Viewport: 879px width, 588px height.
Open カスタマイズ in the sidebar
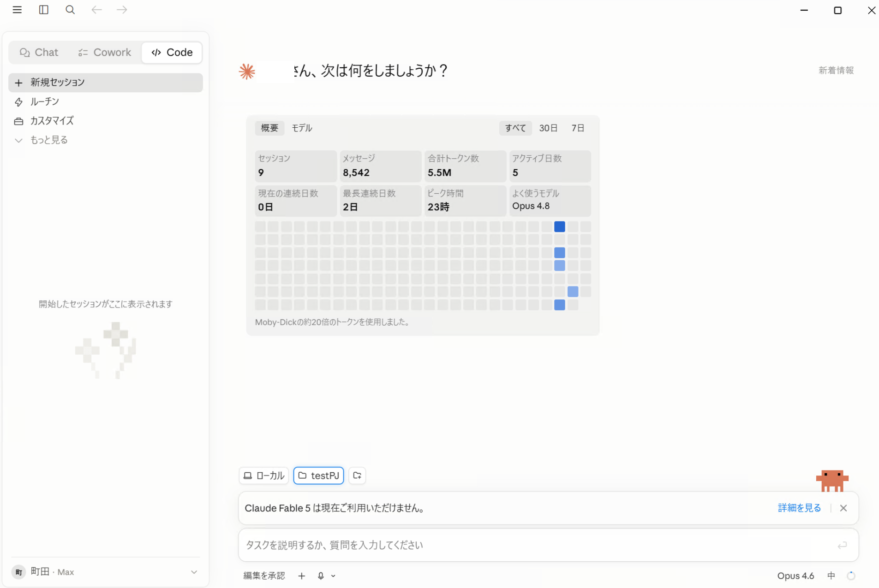[106, 121]
